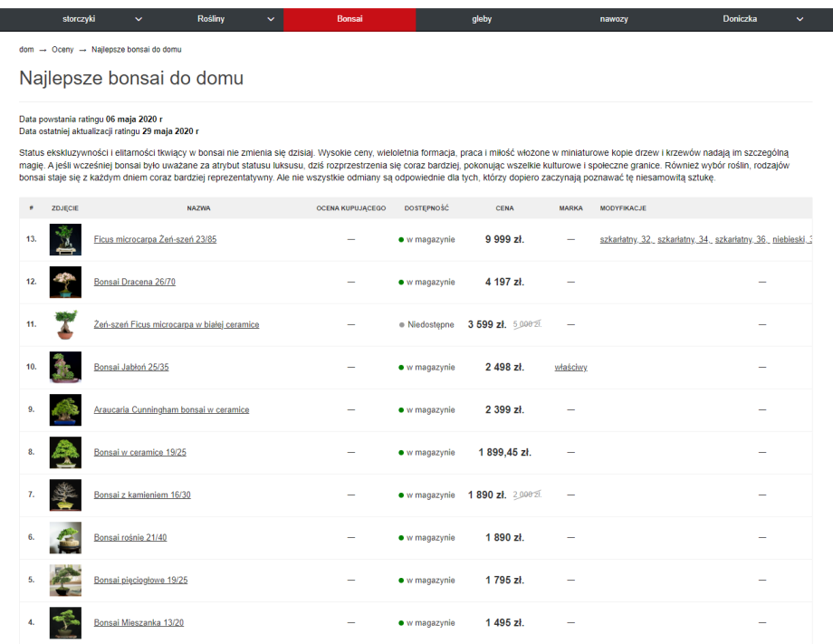Go to the nawozy menu item
Viewport: 833px width, 644px height.
[613, 19]
